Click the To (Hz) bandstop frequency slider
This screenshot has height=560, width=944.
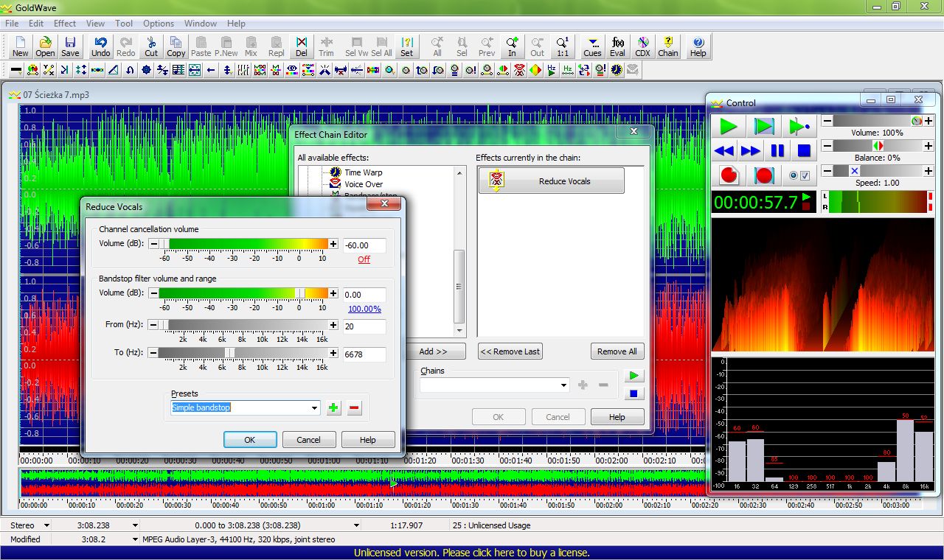pyautogui.click(x=243, y=353)
